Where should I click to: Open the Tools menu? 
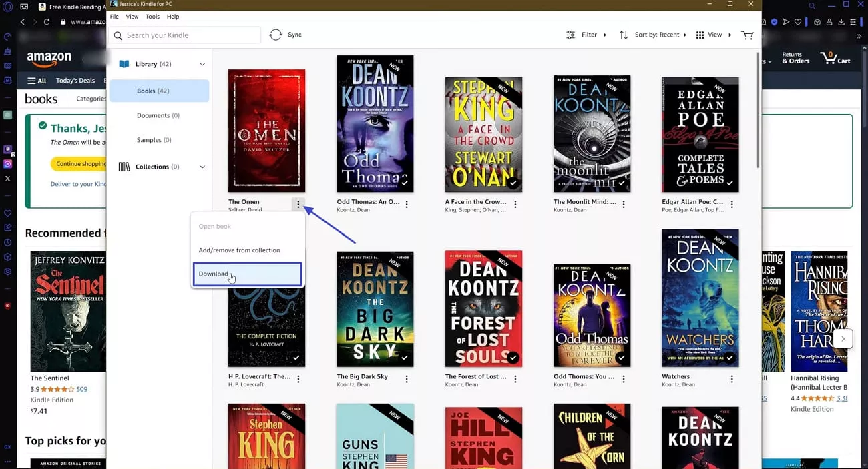click(x=152, y=16)
